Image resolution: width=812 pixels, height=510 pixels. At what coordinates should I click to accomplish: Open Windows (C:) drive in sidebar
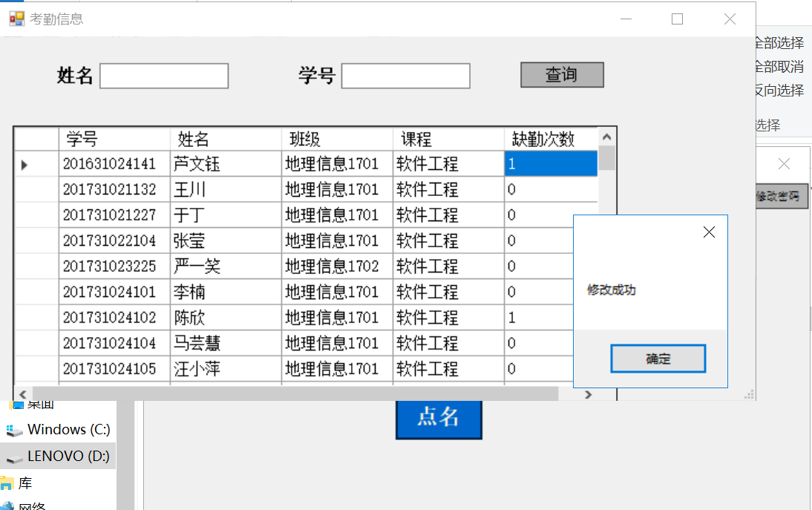[x=68, y=429]
